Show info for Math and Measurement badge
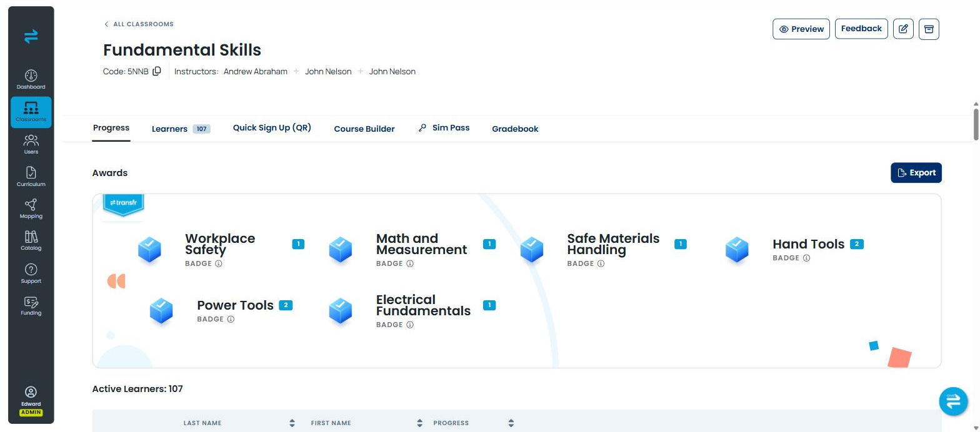 click(410, 263)
